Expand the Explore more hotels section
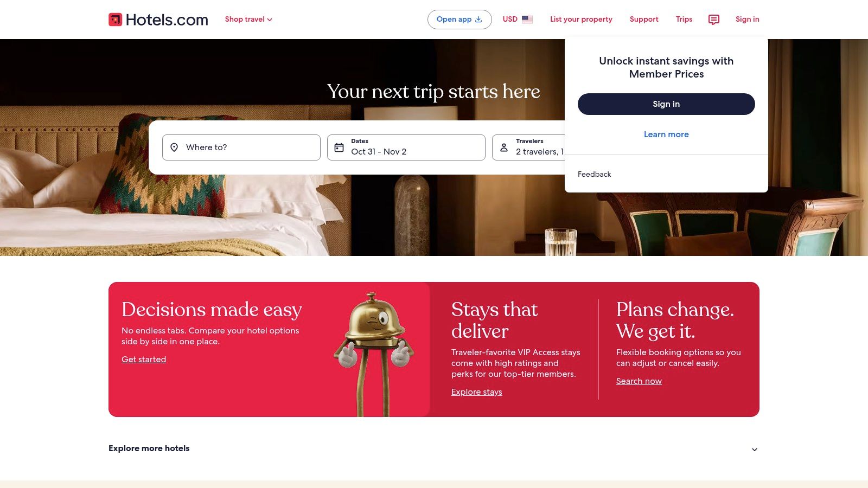 (434, 448)
